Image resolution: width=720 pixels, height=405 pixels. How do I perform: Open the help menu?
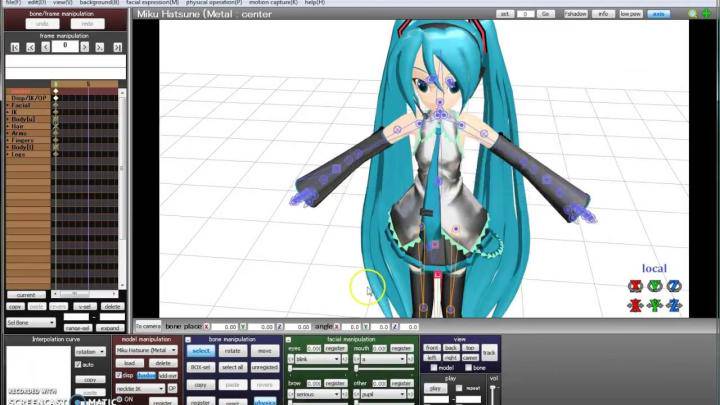(315, 2)
